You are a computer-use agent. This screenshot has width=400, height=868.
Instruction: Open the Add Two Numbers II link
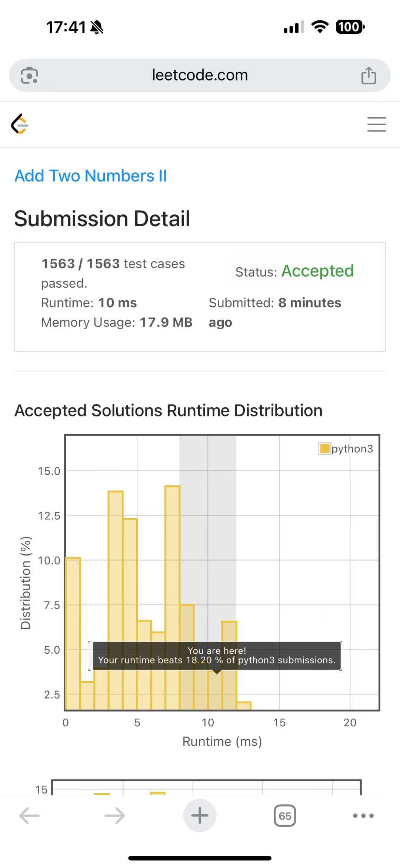click(x=91, y=176)
